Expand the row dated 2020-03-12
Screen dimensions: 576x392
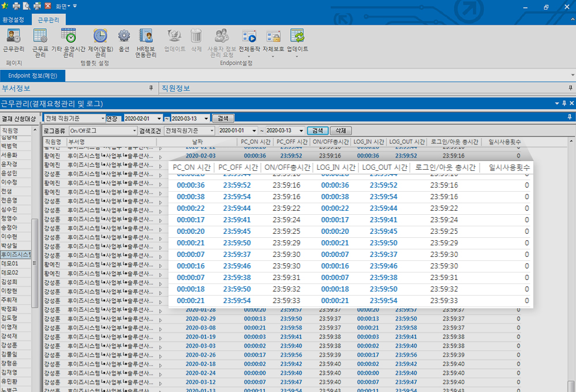tap(160, 383)
